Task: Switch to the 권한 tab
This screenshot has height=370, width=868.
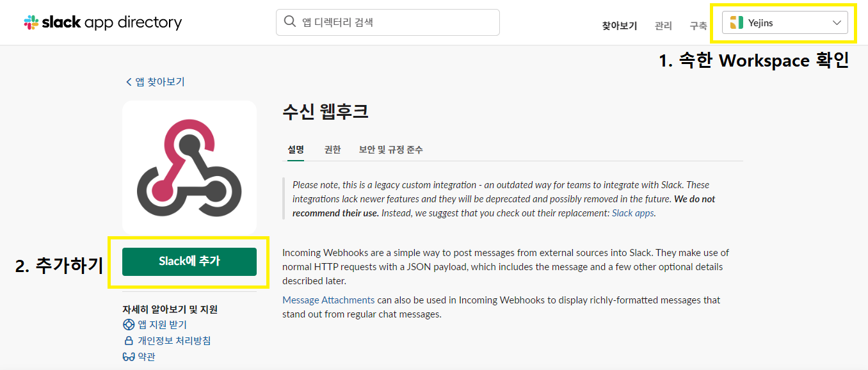Action: point(332,150)
